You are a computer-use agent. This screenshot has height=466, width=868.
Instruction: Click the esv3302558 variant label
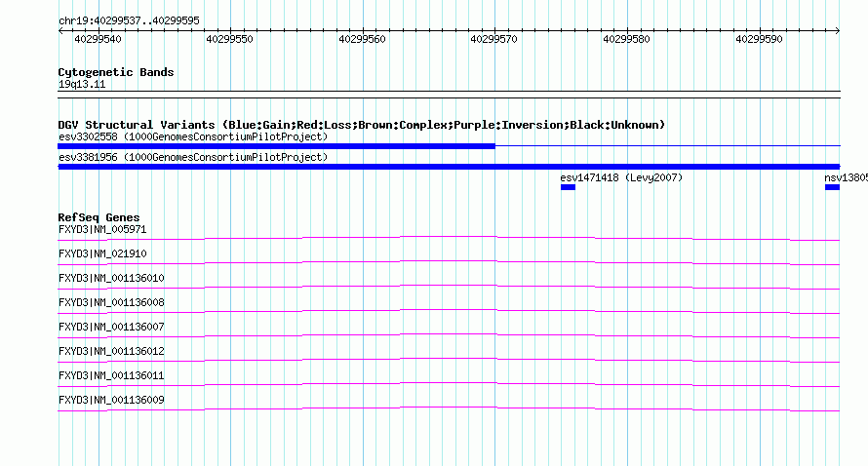click(193, 136)
